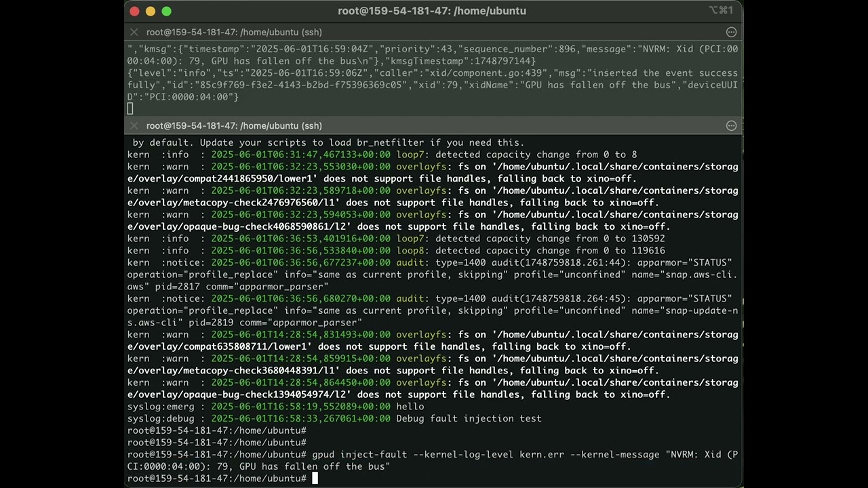Click the 'Update your scripts to load br_netfilter' line
The height and width of the screenshot is (488, 868).
click(328, 142)
